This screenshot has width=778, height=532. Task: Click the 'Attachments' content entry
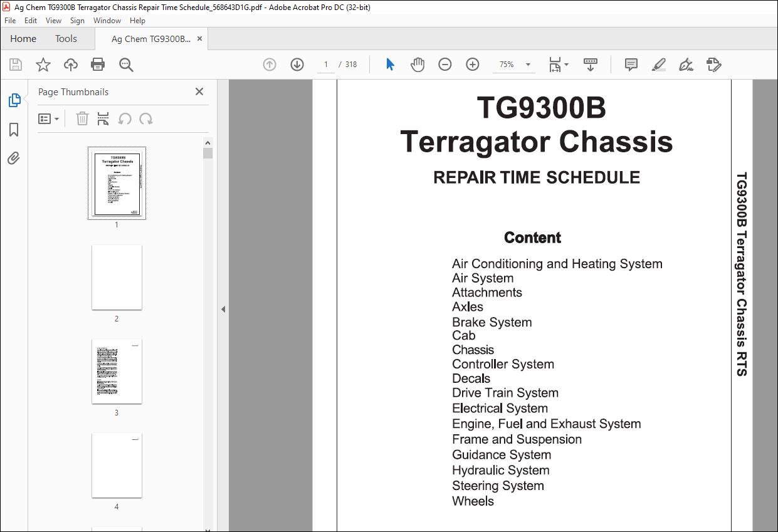pos(486,292)
